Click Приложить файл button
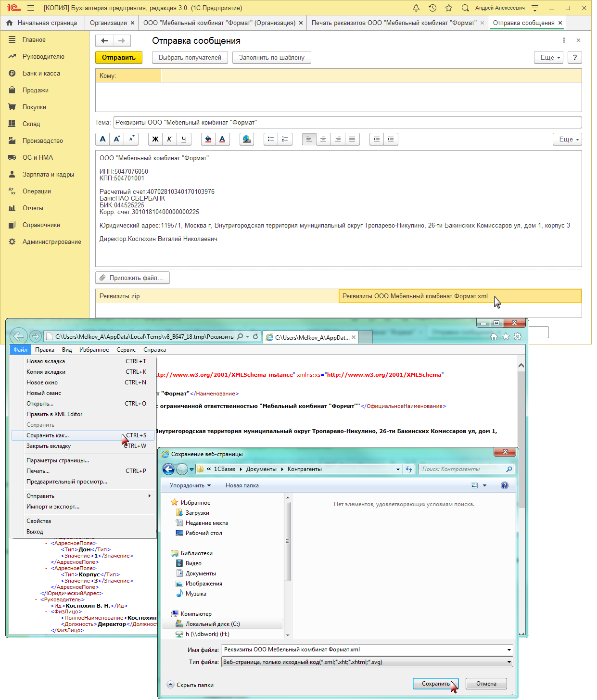The height and width of the screenshot is (700, 597). pos(132,278)
